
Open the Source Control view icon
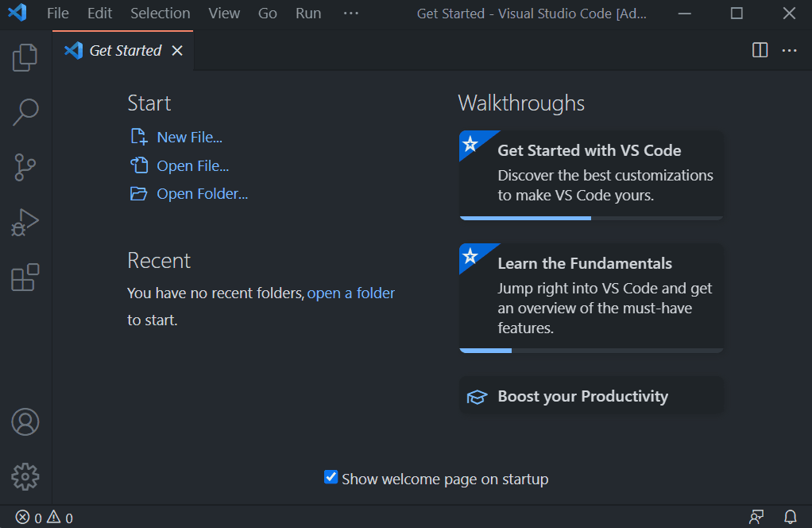tap(25, 167)
